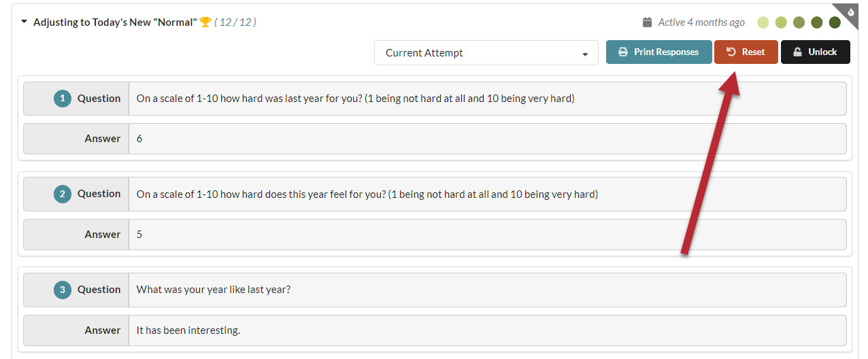
Task: Click the darkest green progress dot
Action: pyautogui.click(x=835, y=22)
